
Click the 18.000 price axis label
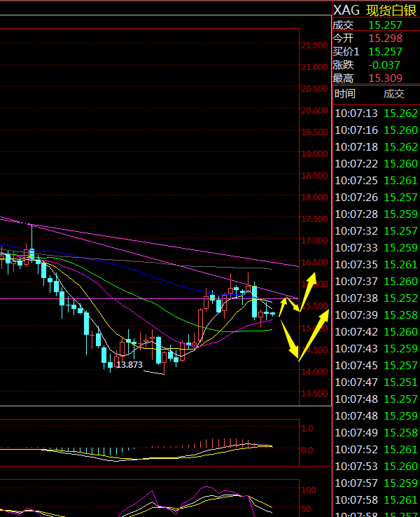[x=314, y=198]
